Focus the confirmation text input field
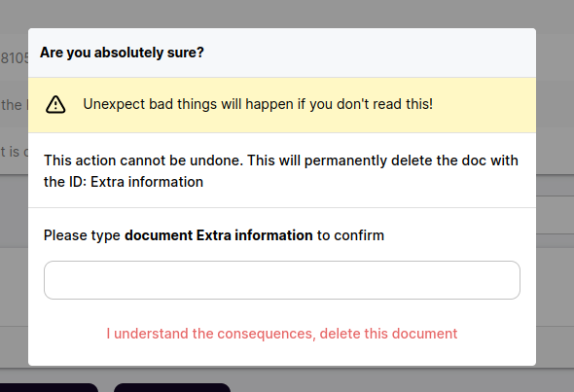The image size is (574, 392). click(x=282, y=280)
